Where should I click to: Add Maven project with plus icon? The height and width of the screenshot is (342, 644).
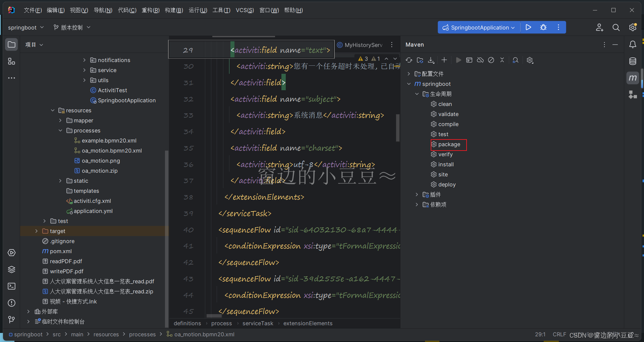(444, 60)
